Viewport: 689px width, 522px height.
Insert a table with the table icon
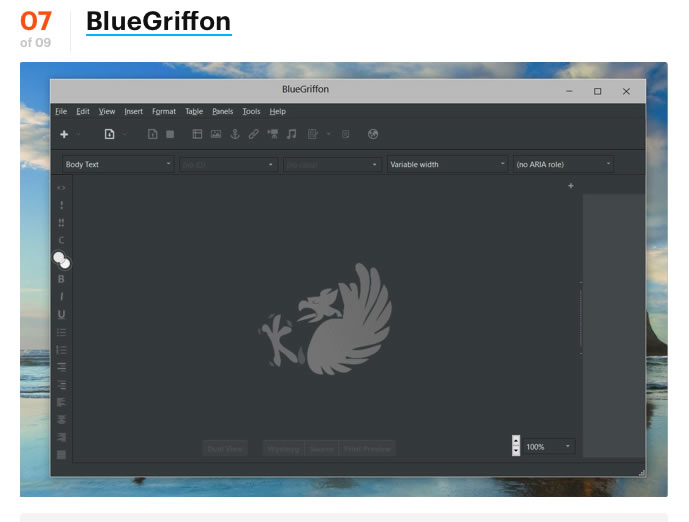point(197,134)
